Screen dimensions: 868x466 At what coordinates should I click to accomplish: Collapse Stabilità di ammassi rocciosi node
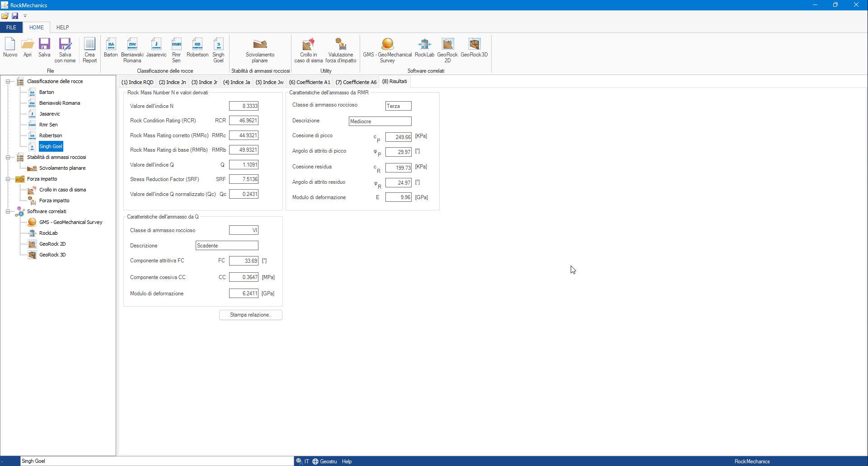(x=8, y=158)
